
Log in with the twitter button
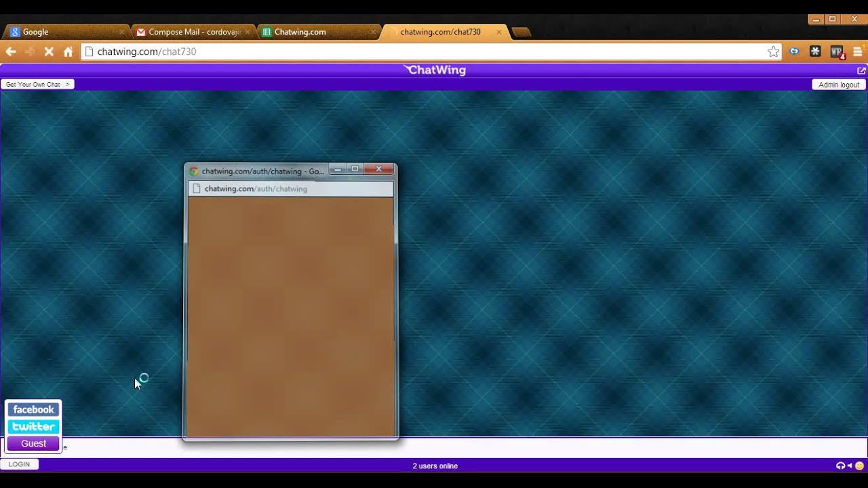pyautogui.click(x=33, y=426)
